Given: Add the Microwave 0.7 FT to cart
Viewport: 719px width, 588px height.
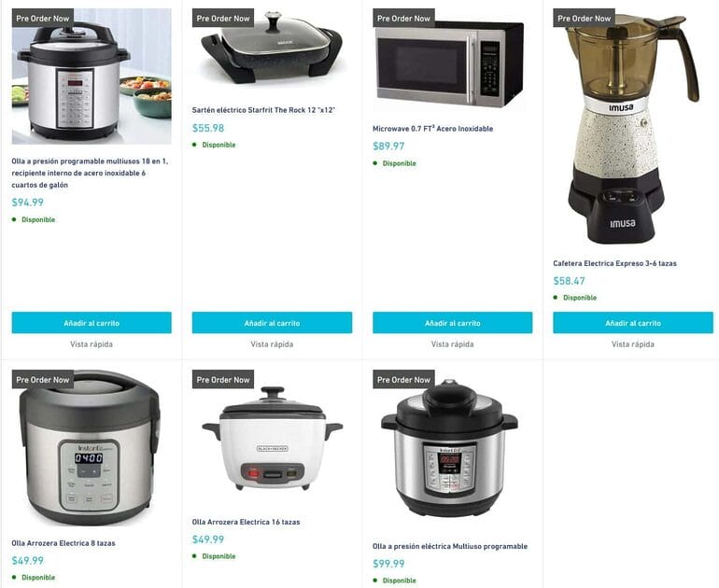Looking at the screenshot, I should tap(453, 323).
